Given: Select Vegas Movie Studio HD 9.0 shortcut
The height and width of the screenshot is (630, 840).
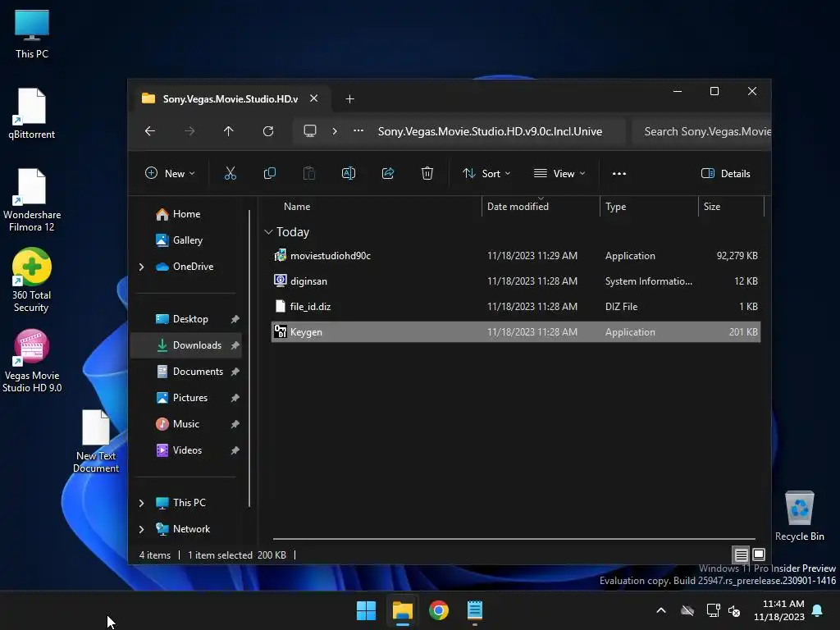Looking at the screenshot, I should point(32,361).
